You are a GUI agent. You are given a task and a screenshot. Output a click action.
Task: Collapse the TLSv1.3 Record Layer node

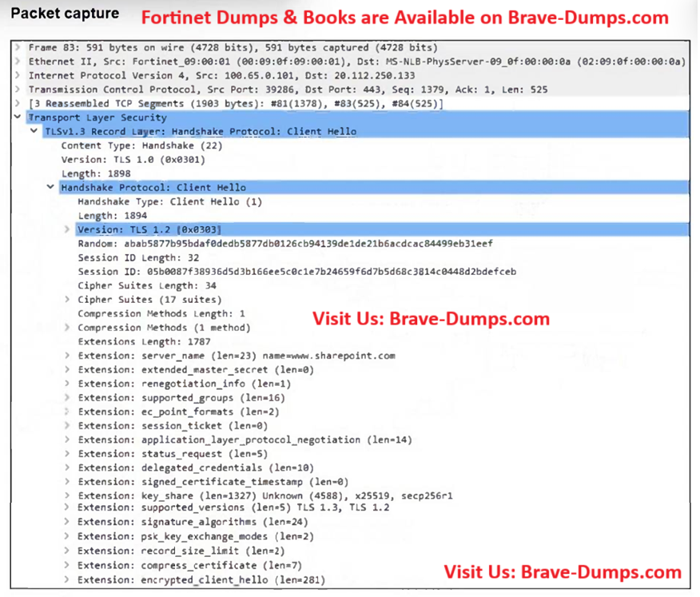[x=34, y=131]
